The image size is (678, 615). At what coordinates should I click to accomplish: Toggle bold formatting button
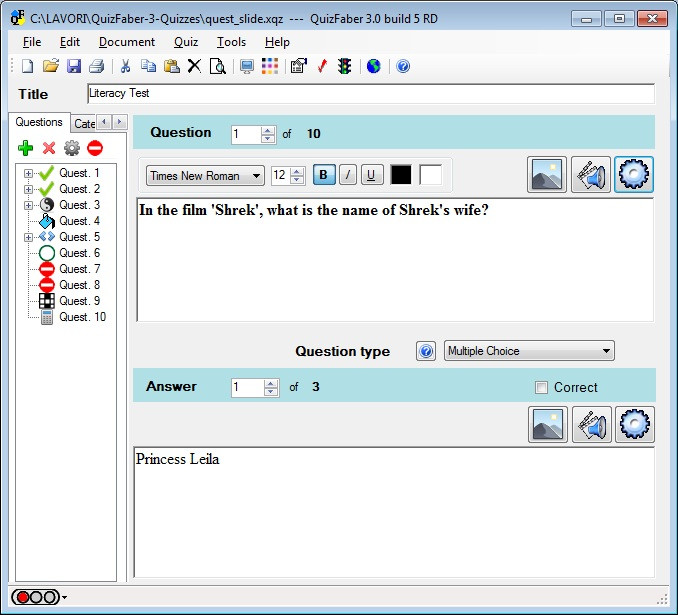(x=324, y=175)
